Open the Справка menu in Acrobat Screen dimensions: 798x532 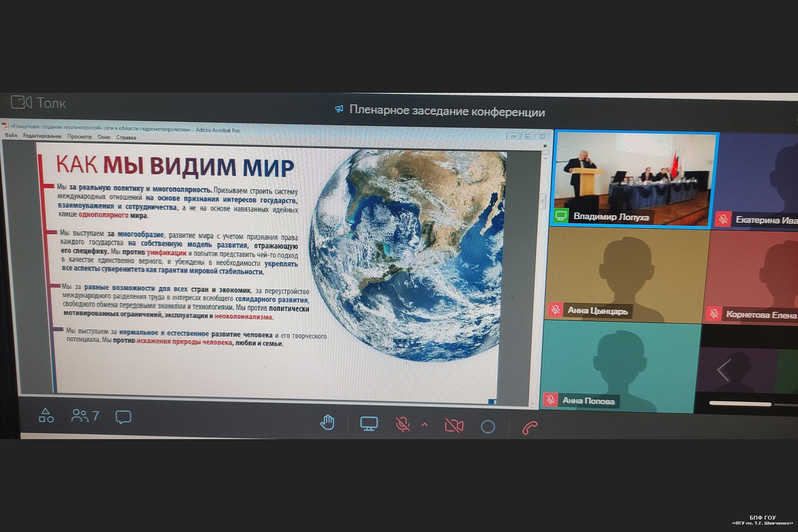click(x=126, y=137)
